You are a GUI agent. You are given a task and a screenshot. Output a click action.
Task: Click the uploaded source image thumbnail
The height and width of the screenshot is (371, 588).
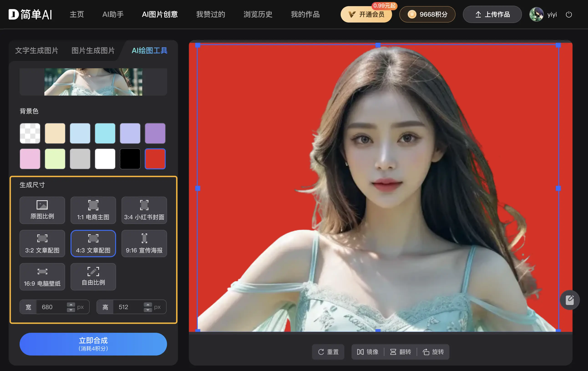pyautogui.click(x=93, y=82)
